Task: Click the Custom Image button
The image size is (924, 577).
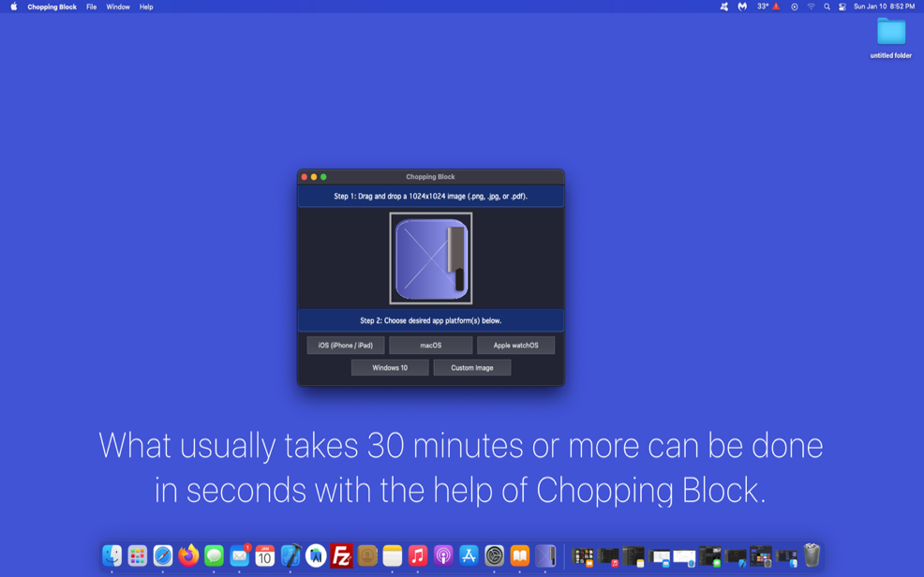Action: (x=472, y=367)
